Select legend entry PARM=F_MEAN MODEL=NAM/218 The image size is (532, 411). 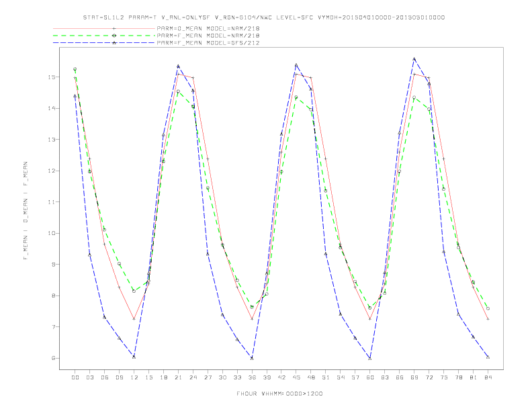point(208,36)
